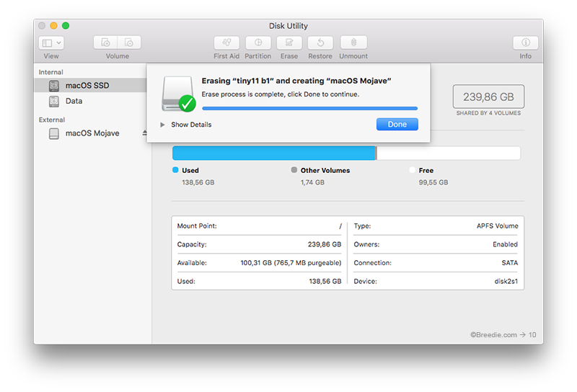Image resolution: width=577 pixels, height=392 pixels.
Task: Click the green zoom window button
Action: [x=66, y=25]
